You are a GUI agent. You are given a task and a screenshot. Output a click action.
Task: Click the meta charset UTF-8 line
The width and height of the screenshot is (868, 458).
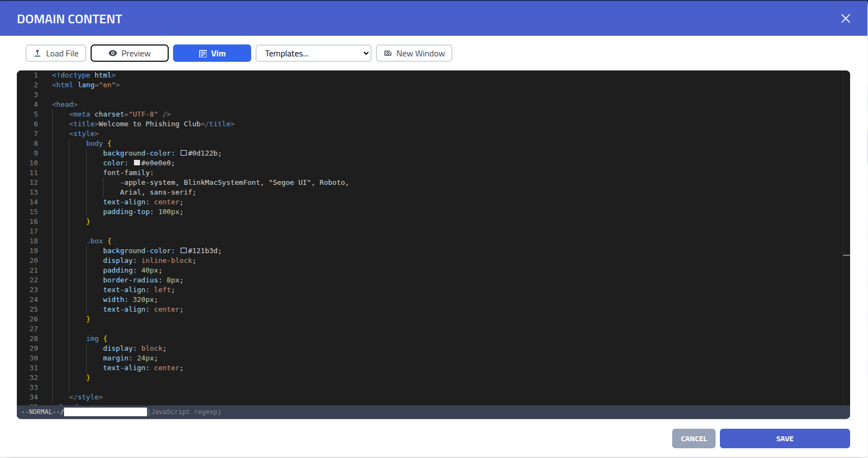point(120,114)
